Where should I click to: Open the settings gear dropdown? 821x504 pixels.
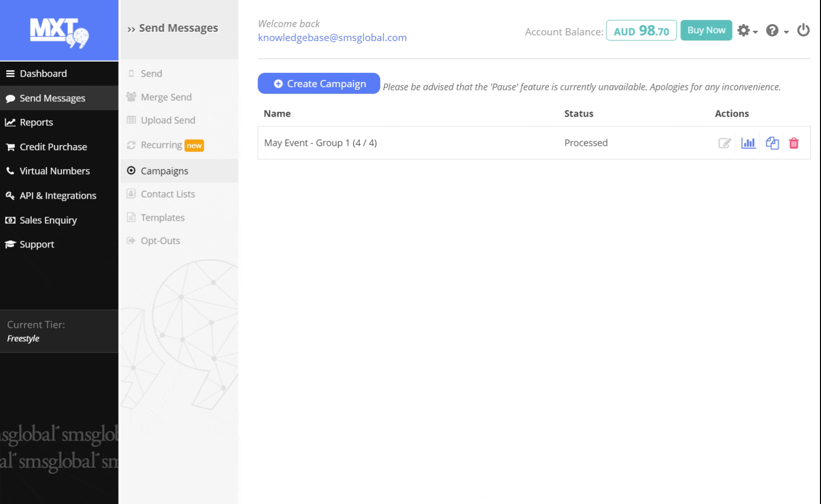point(747,31)
